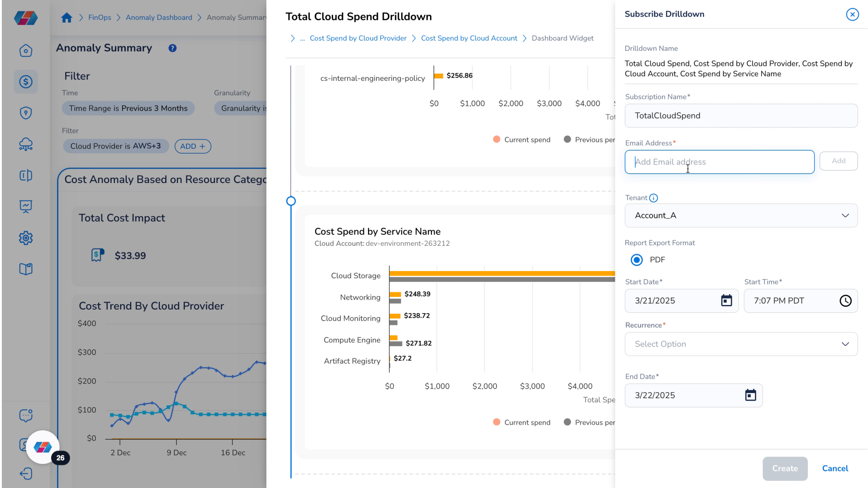
Task: Select the PDF export format radio
Action: (637, 260)
